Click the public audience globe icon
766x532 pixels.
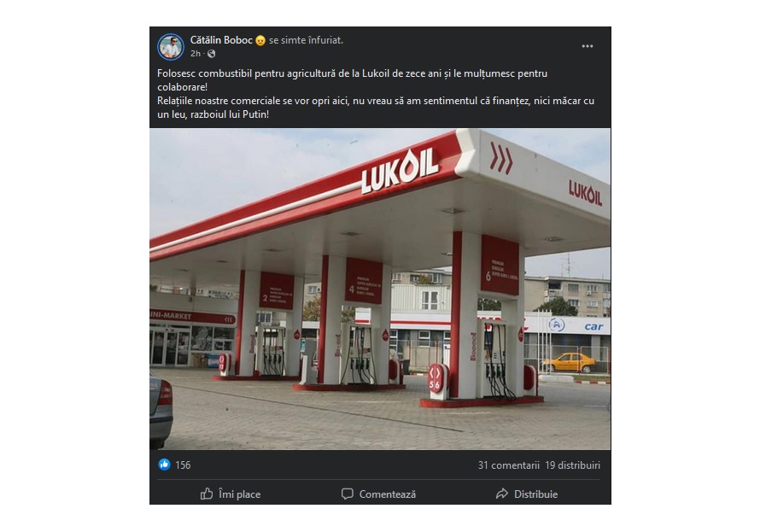pos(211,54)
